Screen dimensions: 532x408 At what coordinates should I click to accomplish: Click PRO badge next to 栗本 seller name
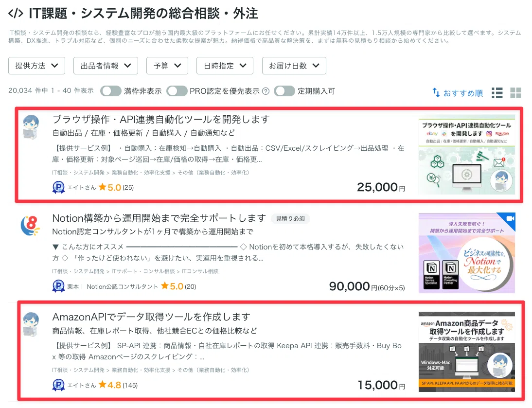tap(59, 286)
